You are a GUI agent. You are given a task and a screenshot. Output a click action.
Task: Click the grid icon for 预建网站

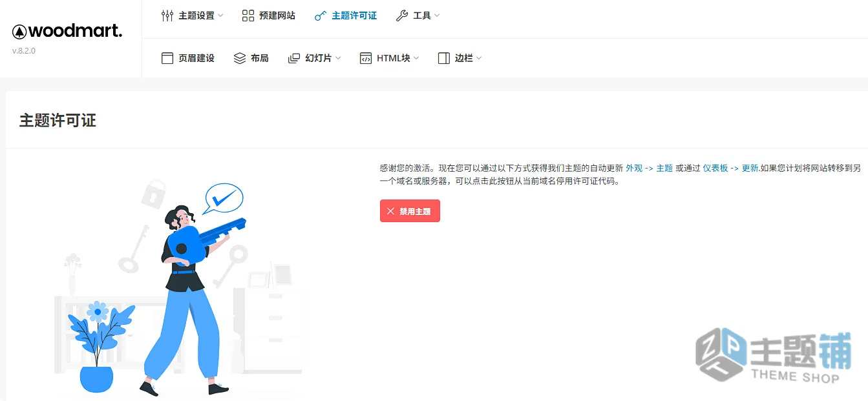248,15
